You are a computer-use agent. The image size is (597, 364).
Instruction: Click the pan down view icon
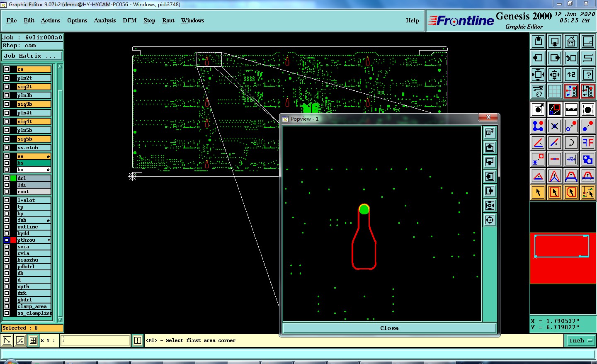coord(555,41)
